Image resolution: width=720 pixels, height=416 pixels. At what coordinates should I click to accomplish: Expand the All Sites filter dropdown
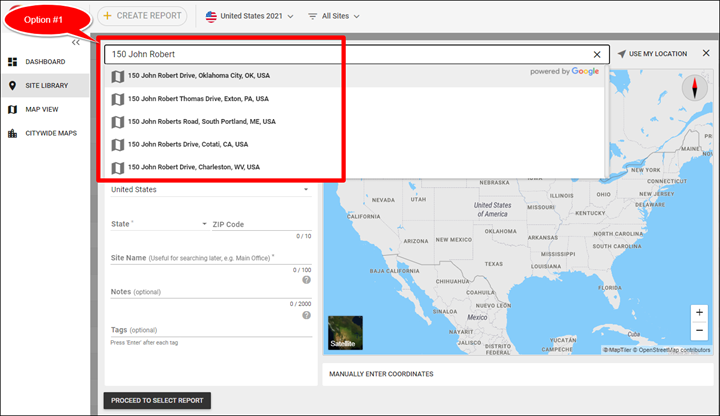pyautogui.click(x=333, y=16)
